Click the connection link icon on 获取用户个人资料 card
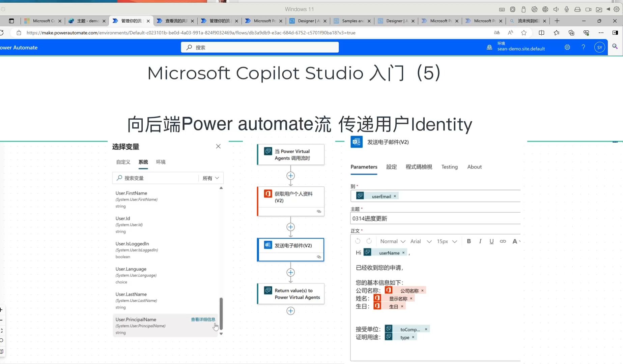This screenshot has width=623, height=364. pos(319,211)
